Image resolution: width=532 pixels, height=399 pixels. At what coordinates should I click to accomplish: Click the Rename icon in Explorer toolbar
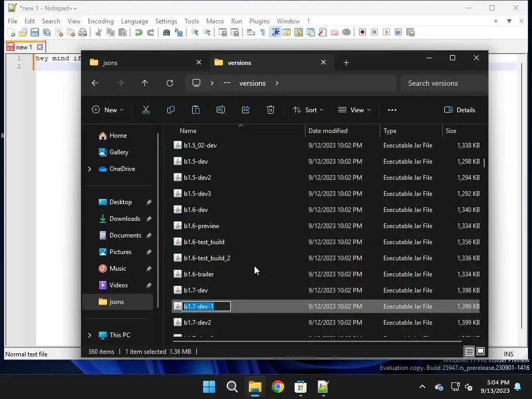tap(220, 110)
